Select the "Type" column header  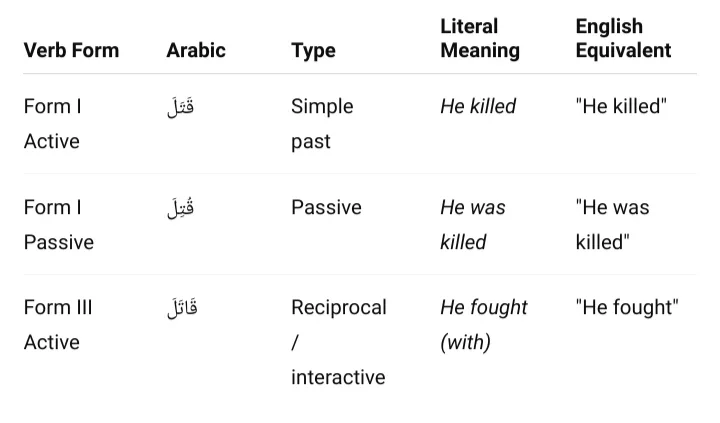313,50
